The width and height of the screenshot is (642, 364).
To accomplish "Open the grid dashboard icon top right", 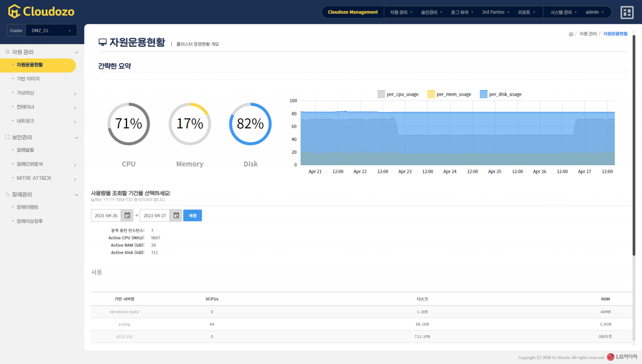I will pyautogui.click(x=627, y=13).
